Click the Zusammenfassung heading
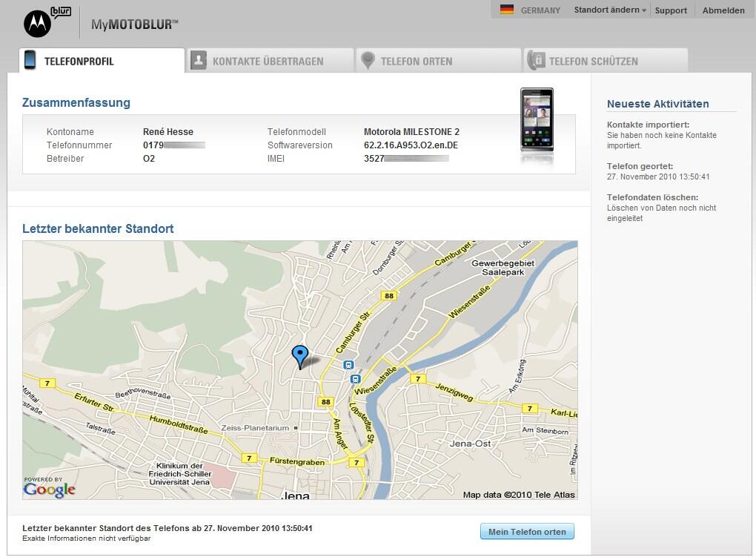The image size is (756, 560). click(x=76, y=103)
